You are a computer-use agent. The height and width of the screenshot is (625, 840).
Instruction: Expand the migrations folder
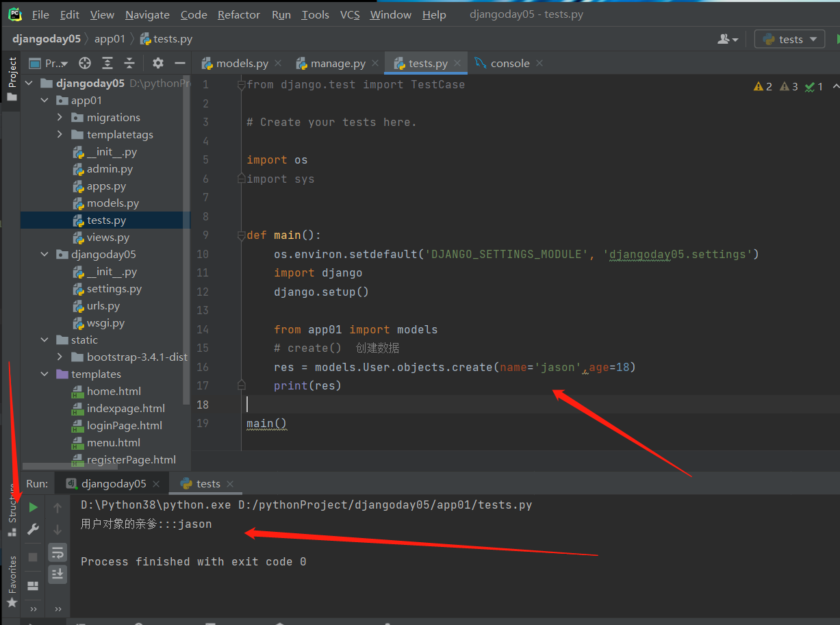[x=60, y=118]
